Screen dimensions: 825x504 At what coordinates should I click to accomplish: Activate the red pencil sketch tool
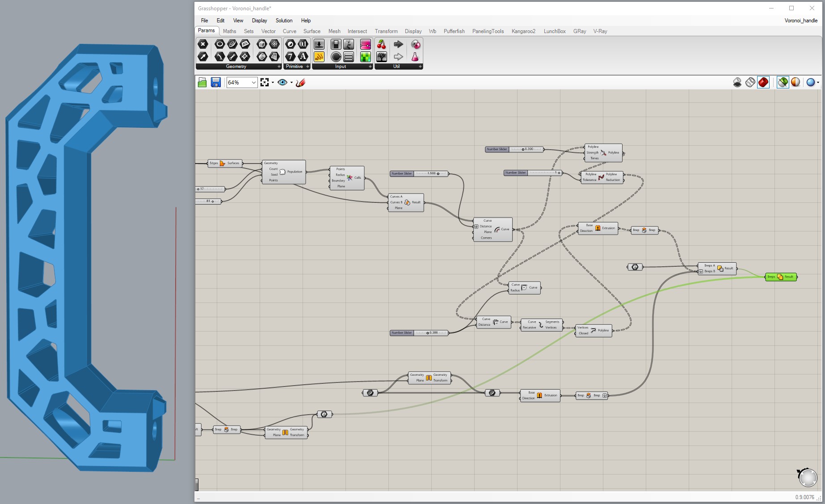coord(300,82)
